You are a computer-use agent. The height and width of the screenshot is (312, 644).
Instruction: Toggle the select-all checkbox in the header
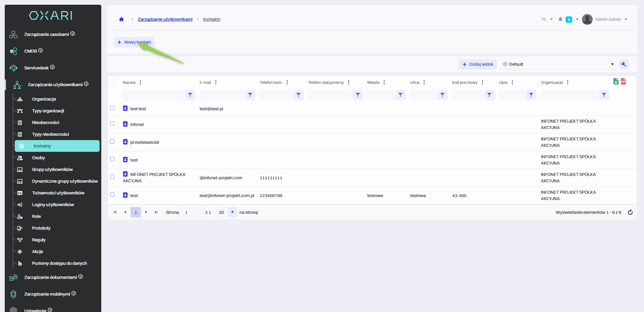click(112, 82)
